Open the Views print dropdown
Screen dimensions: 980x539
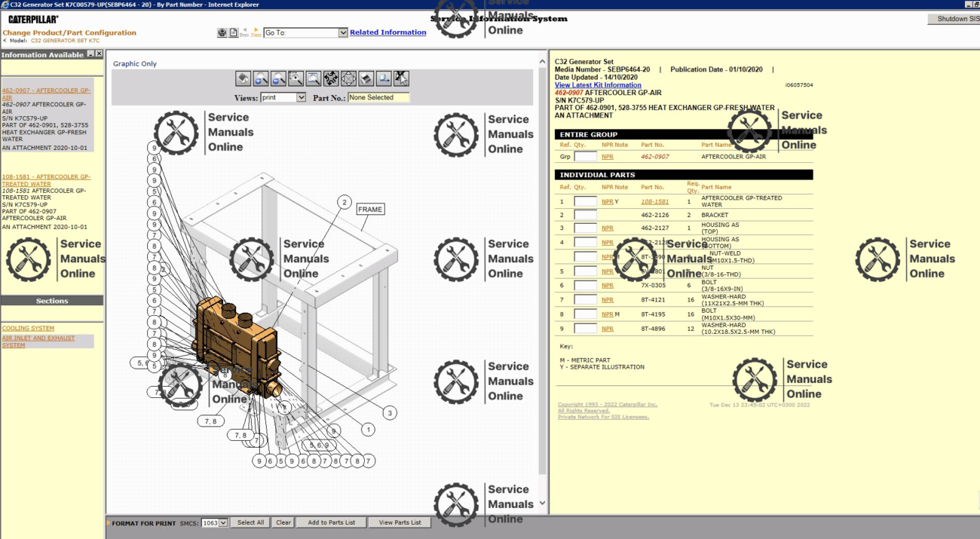[301, 97]
